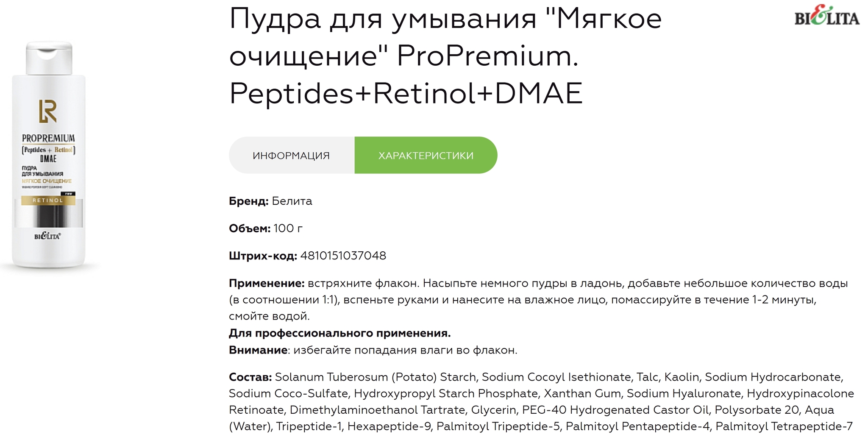Click the Бренд bold label
868x440 pixels.
point(249,201)
